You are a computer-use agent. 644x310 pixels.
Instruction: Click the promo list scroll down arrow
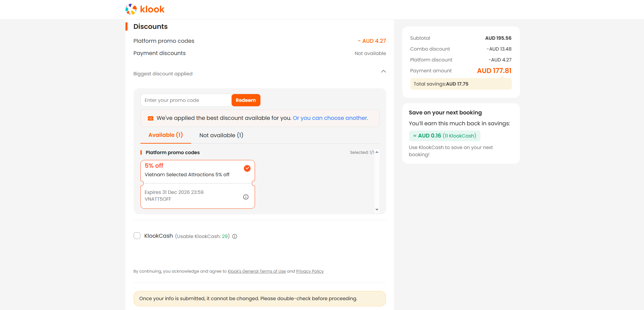click(377, 209)
